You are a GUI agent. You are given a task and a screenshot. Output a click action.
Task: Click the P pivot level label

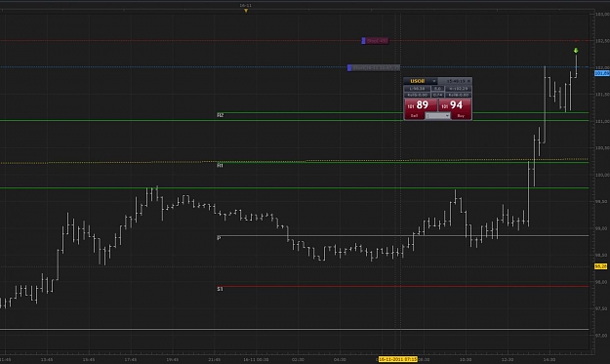coord(219,238)
